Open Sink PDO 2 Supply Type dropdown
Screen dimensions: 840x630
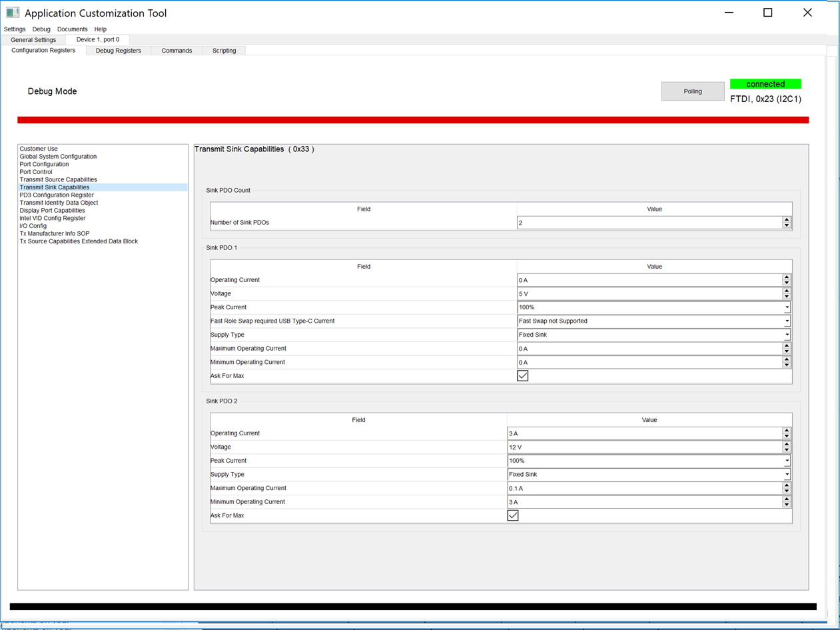[649, 475]
